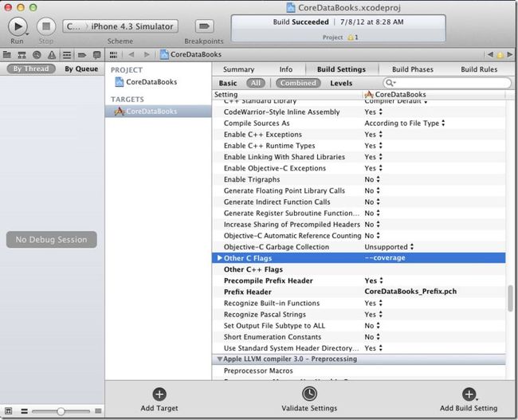The height and width of the screenshot is (420, 518).
Task: Show Basic build settings
Action: coord(228,83)
